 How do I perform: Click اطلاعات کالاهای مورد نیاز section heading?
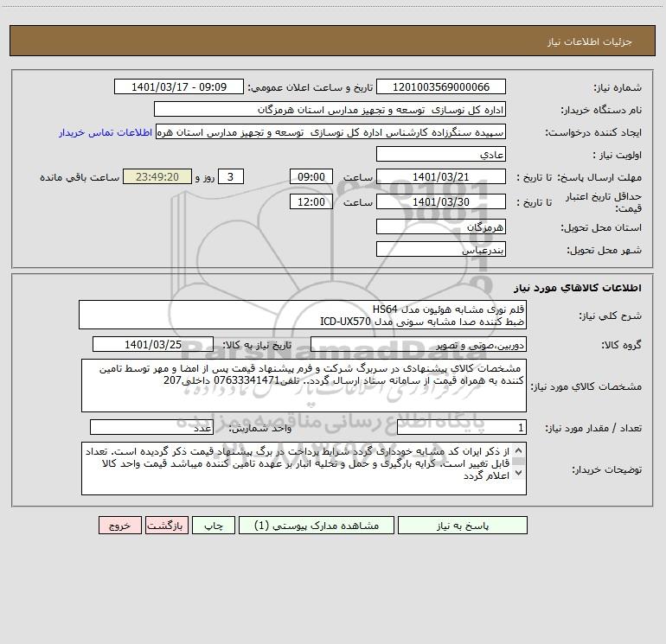tap(578, 288)
